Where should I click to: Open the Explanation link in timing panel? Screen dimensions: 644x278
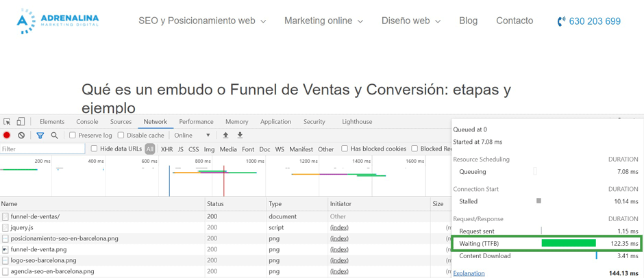coord(469,273)
